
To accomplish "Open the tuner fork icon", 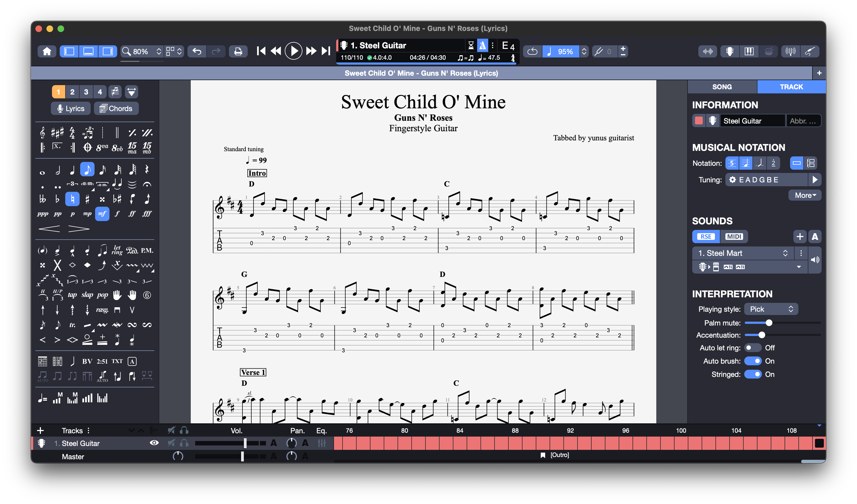I will point(599,51).
